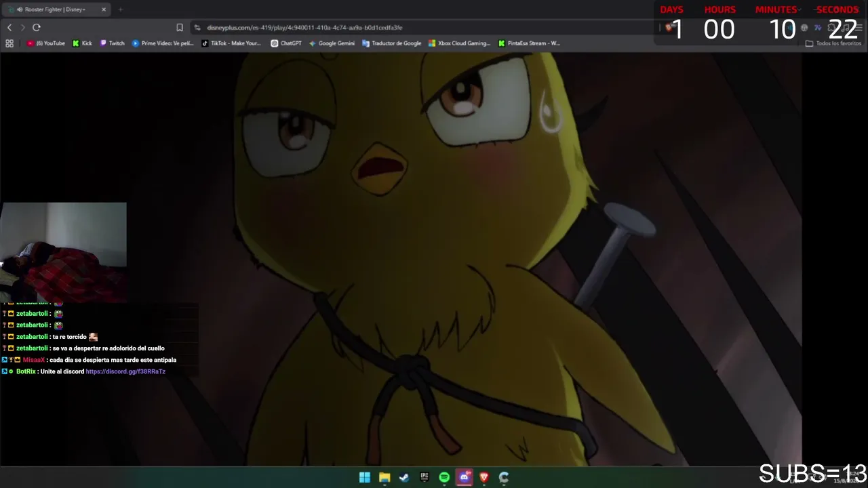Open site settings icon beside the URL
Viewport: 868px width, 488px height.
tap(197, 27)
